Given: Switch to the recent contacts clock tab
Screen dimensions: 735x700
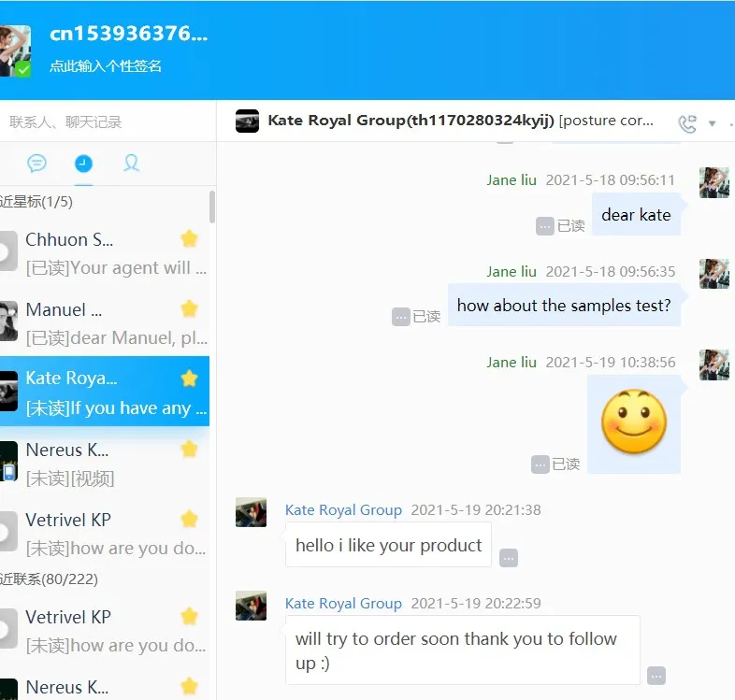Looking at the screenshot, I should [83, 164].
